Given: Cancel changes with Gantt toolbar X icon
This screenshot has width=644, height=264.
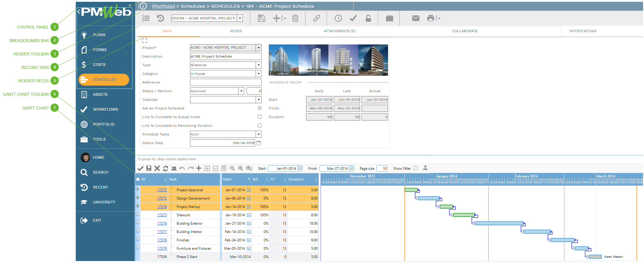Looking at the screenshot, I should click(157, 168).
